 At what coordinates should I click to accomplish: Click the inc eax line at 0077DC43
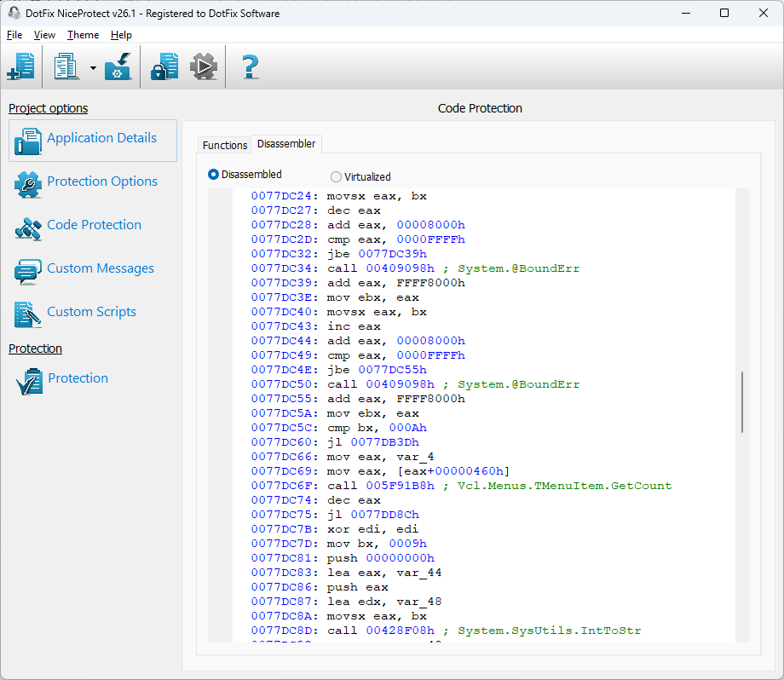tap(316, 326)
